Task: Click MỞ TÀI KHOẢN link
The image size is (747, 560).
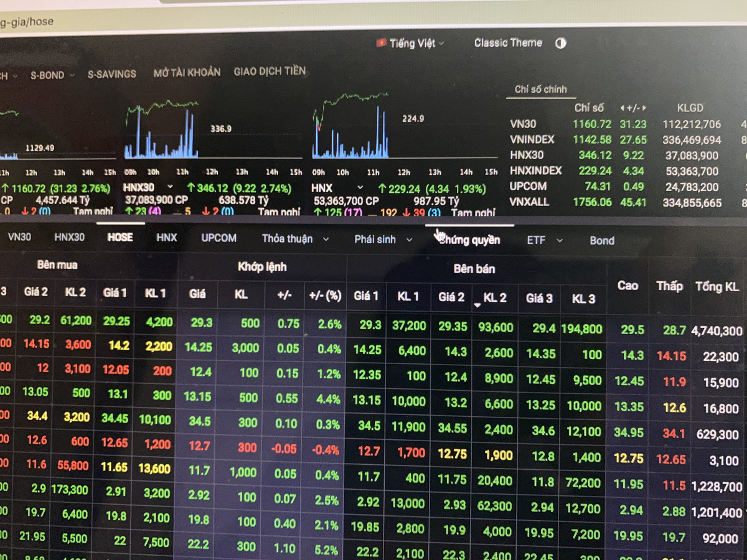Action: (x=187, y=73)
